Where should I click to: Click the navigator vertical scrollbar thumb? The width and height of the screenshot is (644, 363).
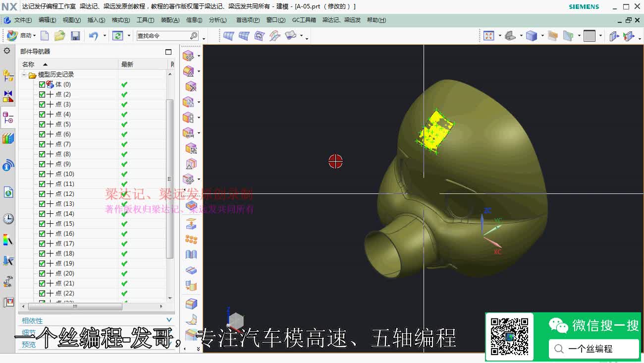(x=170, y=179)
